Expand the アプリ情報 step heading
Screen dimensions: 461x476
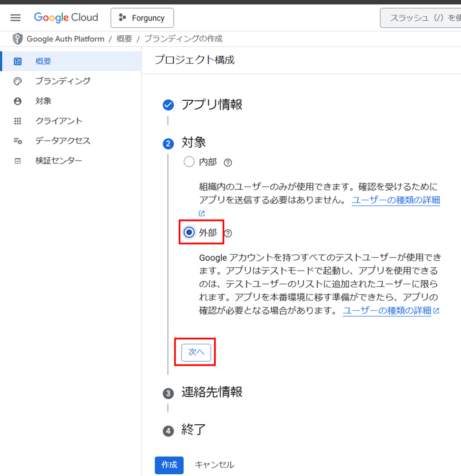212,105
